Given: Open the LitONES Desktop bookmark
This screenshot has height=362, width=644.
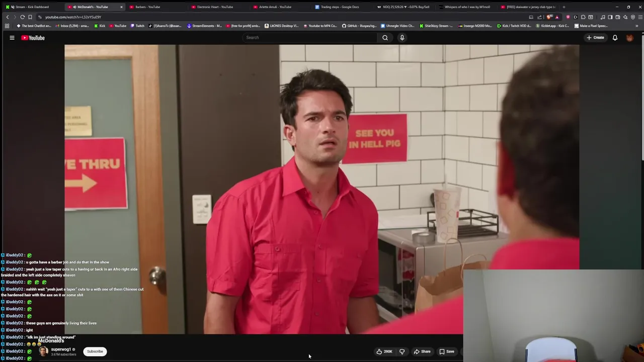Looking at the screenshot, I should 282,26.
